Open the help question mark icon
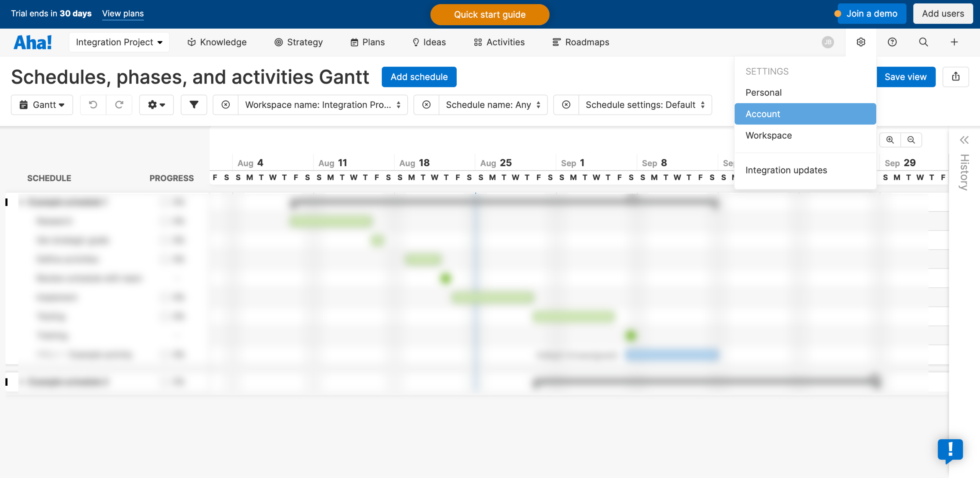Image resolution: width=980 pixels, height=478 pixels. (x=892, y=42)
